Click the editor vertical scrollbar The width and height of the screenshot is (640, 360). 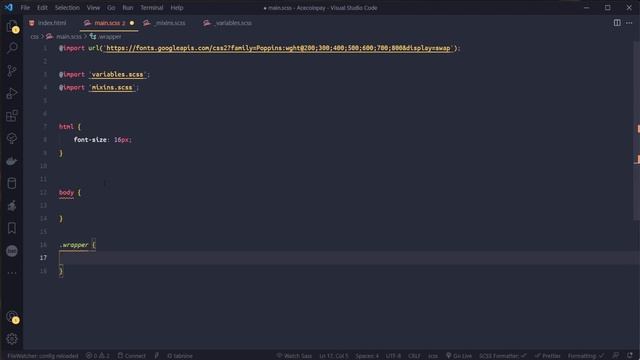click(637, 131)
